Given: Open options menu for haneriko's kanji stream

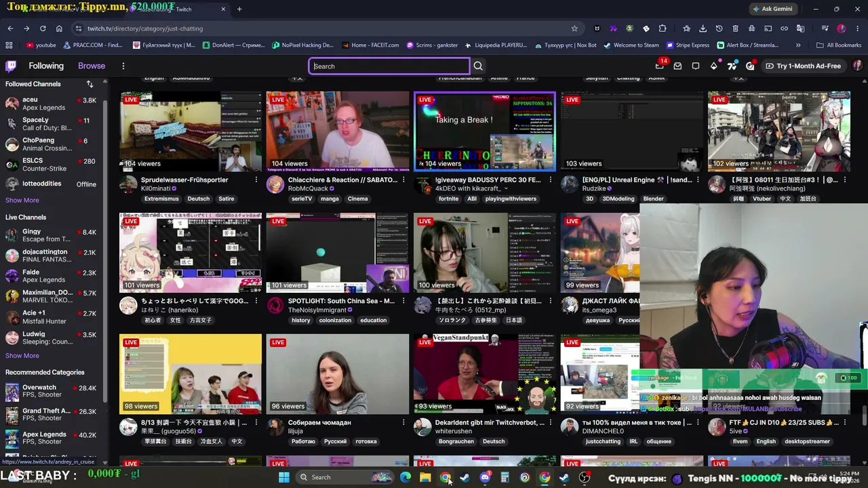Looking at the screenshot, I should click(256, 301).
